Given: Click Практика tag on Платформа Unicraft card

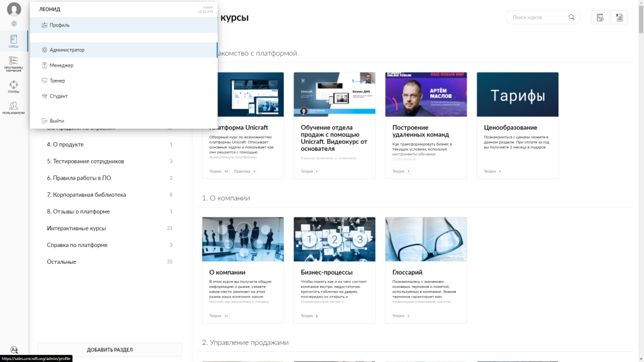Looking at the screenshot, I should pyautogui.click(x=245, y=172).
